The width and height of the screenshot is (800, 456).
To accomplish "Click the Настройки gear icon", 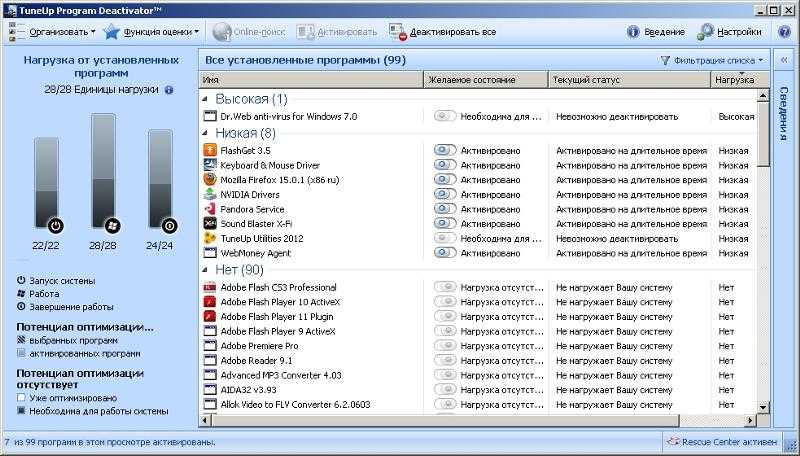I will 705,32.
